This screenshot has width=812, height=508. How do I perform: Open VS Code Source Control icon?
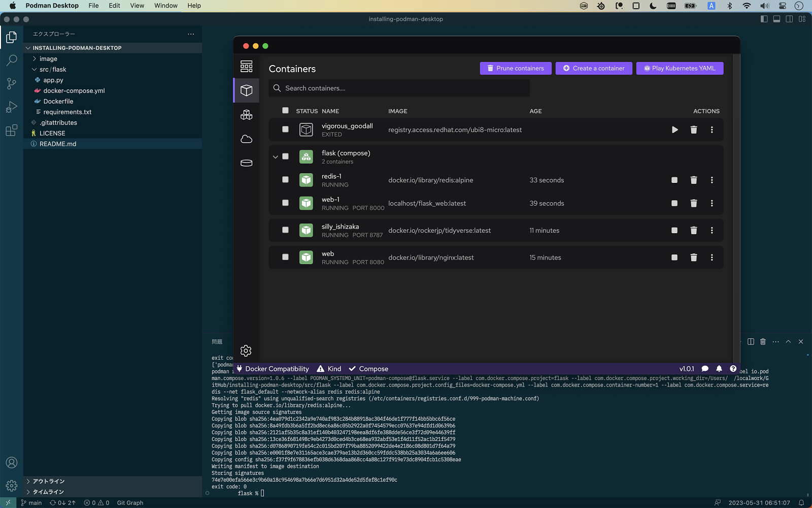coord(11,84)
